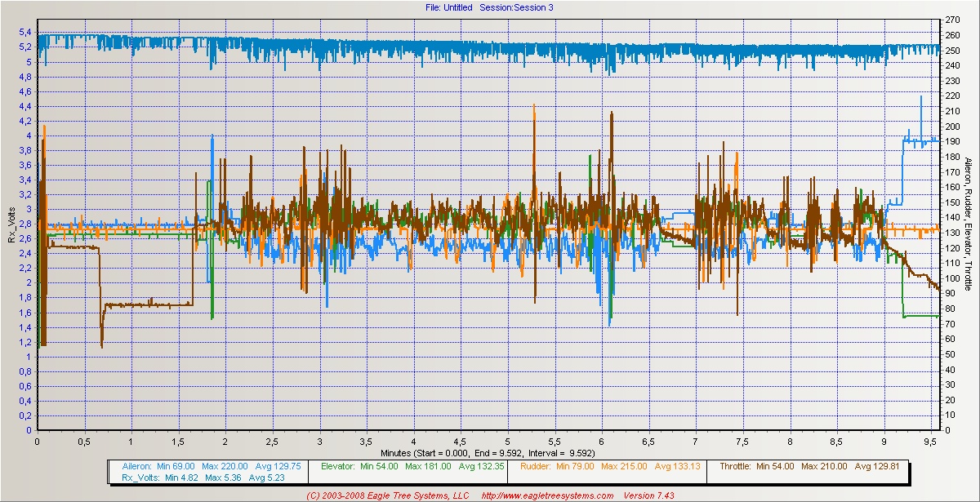980x502 pixels.
Task: Open the eagletreesystems.com link in the footer
Action: (x=547, y=495)
